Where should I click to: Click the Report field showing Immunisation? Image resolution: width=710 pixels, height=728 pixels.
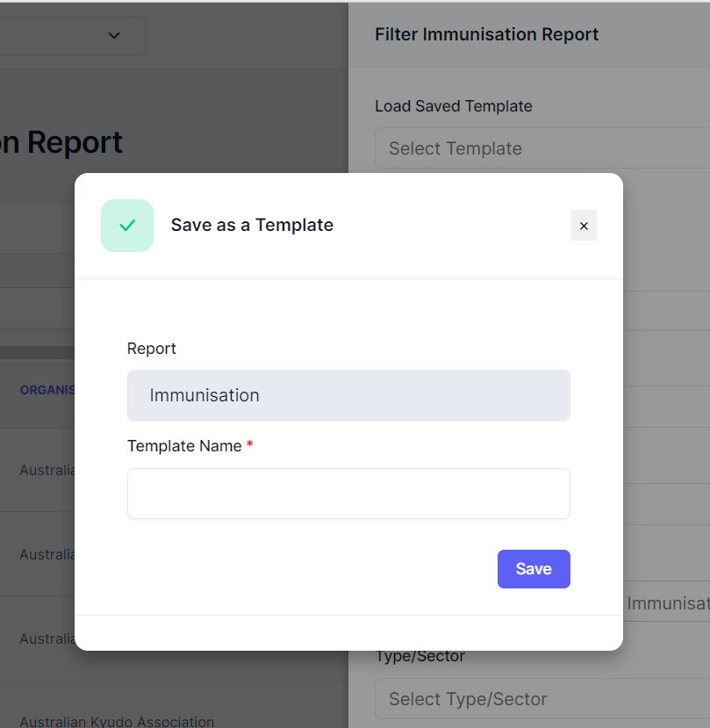click(348, 395)
